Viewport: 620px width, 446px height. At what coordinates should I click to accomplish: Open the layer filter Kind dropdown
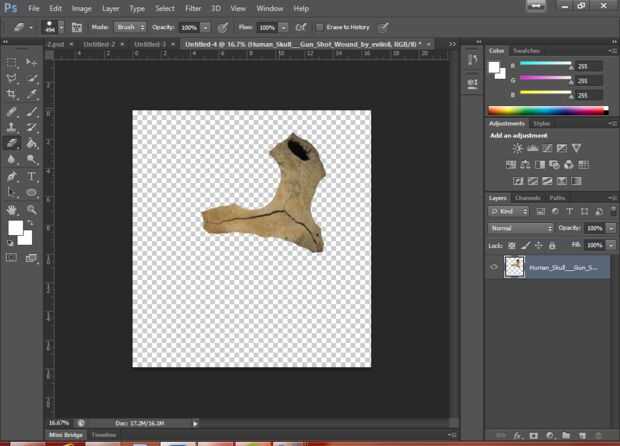pyautogui.click(x=508, y=212)
